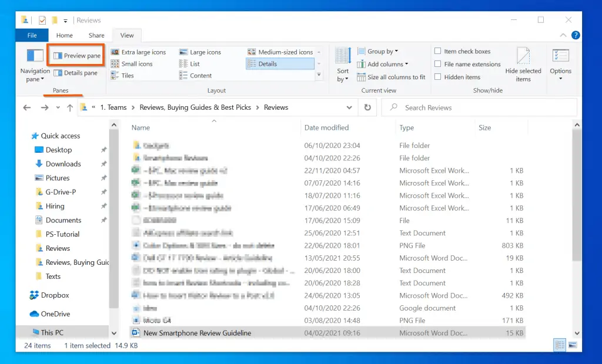
Task: Open the Add columns dropdown
Action: coord(383,64)
